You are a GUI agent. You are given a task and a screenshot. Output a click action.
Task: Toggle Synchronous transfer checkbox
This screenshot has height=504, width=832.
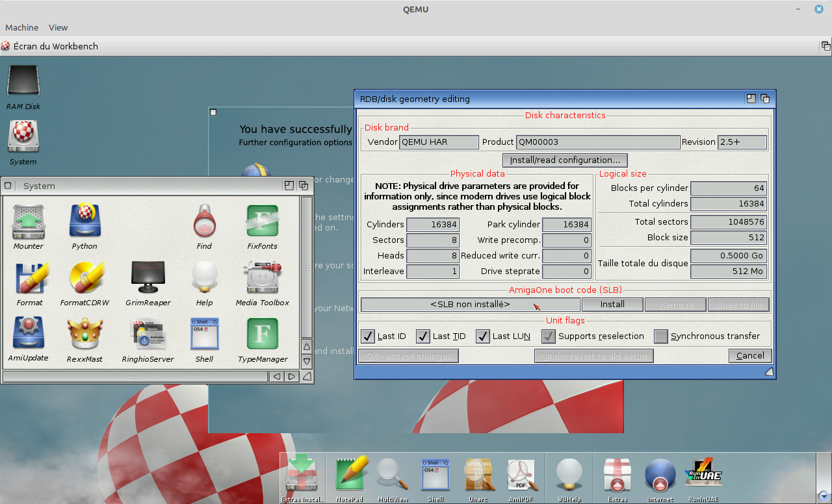(661, 336)
